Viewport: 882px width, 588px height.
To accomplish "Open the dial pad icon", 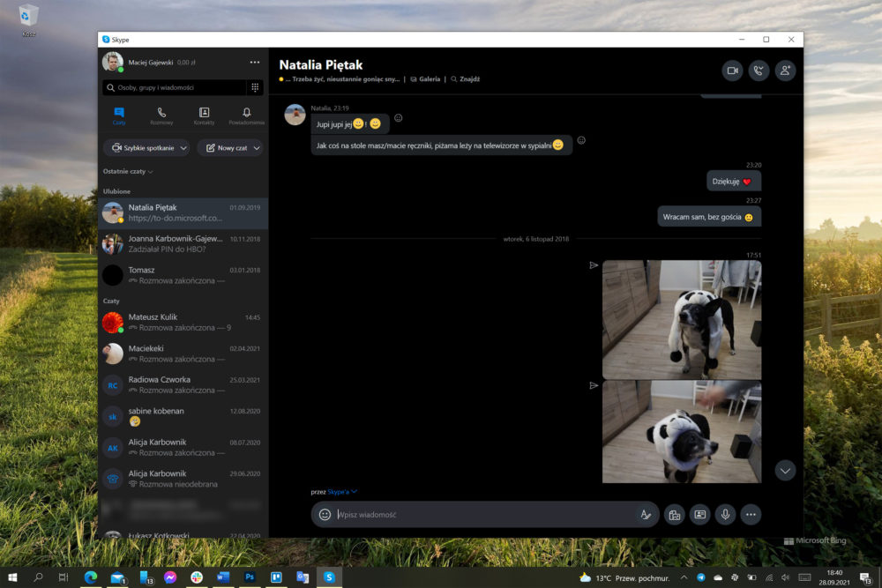I will (255, 87).
